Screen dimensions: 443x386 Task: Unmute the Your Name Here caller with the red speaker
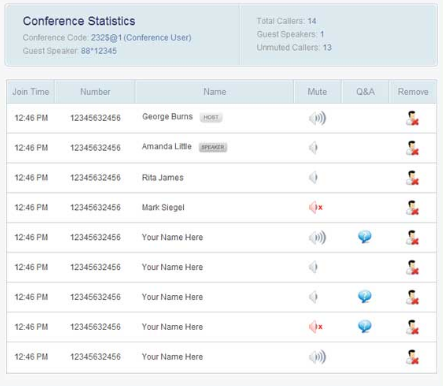tap(316, 327)
